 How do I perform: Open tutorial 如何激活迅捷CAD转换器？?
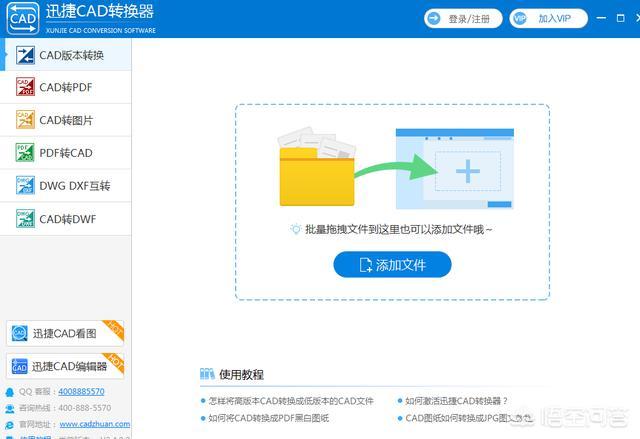click(x=456, y=401)
